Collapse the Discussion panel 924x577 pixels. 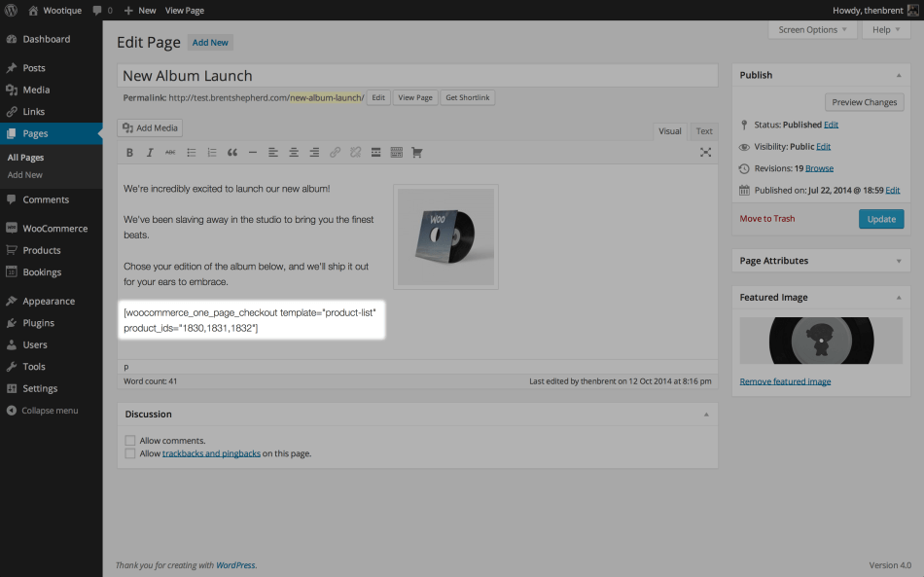coord(706,415)
